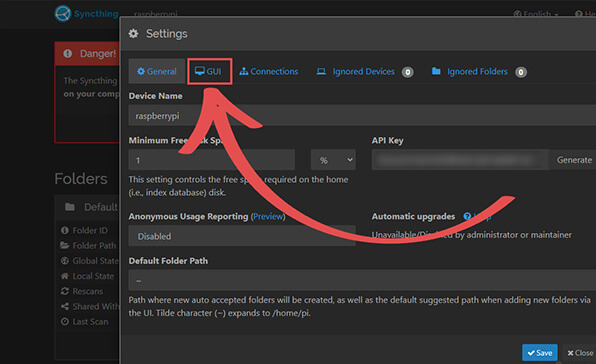The width and height of the screenshot is (596, 364).
Task: Click the Device Name input field
Action: [x=362, y=116]
